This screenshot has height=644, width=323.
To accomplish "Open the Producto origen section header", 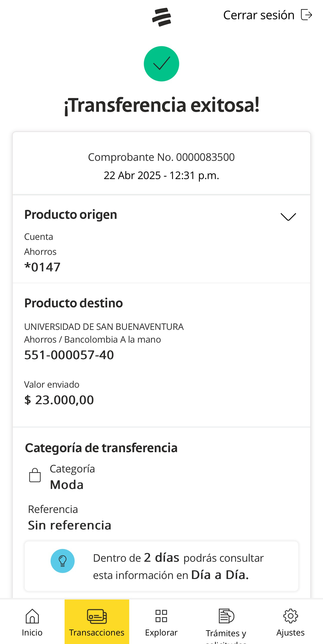I will [71, 215].
